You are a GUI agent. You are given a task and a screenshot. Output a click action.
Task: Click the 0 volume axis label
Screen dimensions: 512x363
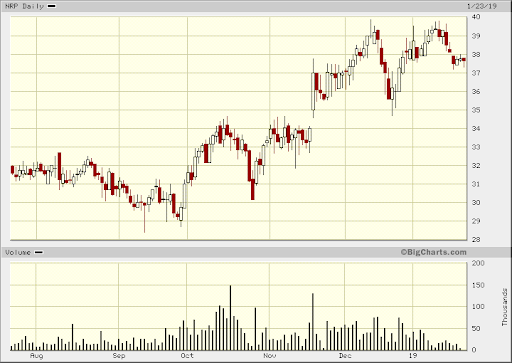point(474,350)
